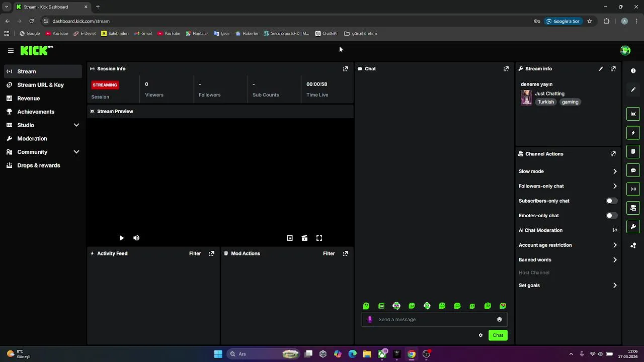Open Set goals options
This screenshot has width=644, height=362.
(568, 286)
